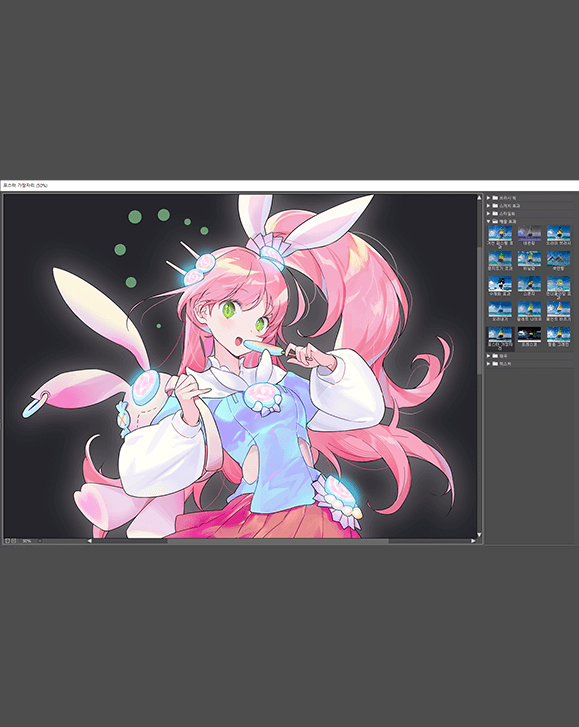Expand the 스케치 효과 folder triangle

click(x=488, y=205)
